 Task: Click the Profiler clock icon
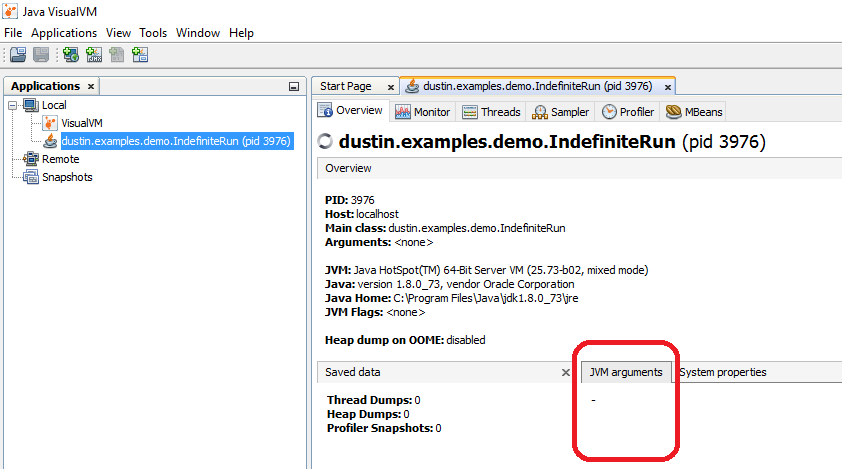tap(609, 112)
